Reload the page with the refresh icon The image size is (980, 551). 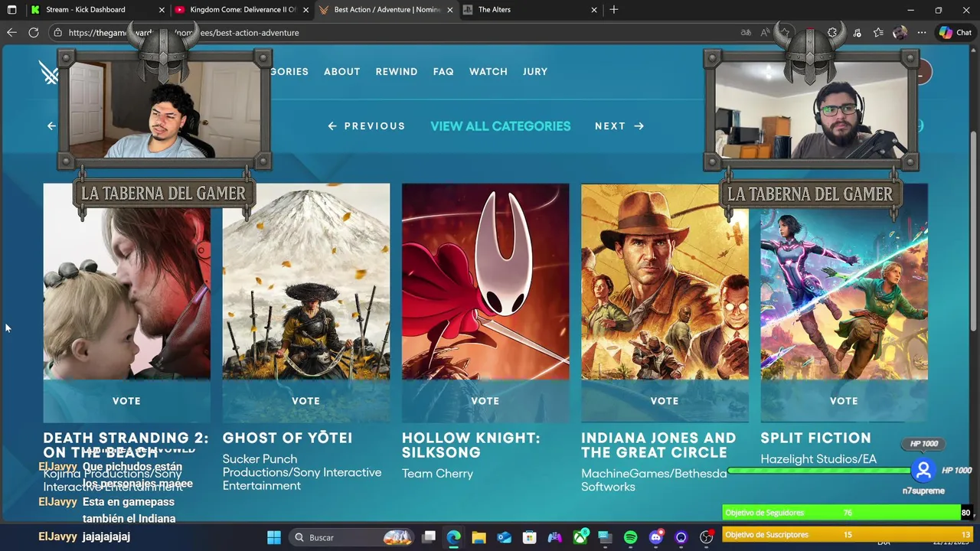click(x=34, y=32)
